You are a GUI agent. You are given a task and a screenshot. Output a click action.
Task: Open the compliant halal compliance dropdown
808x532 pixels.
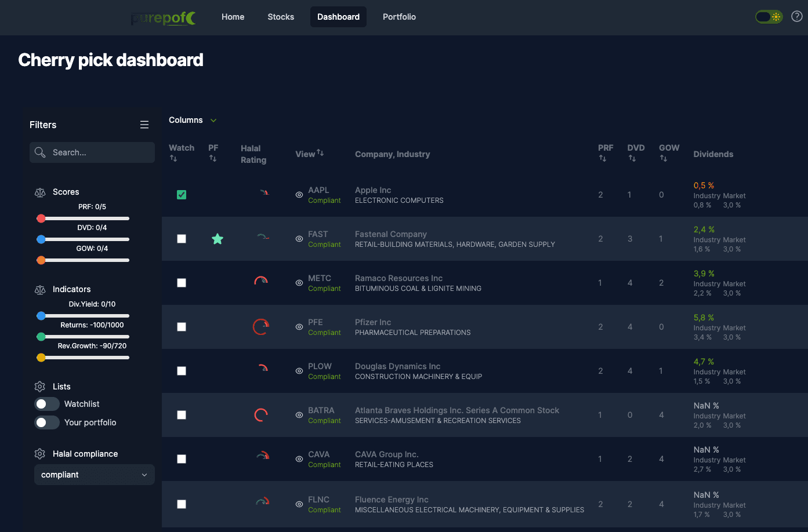95,475
